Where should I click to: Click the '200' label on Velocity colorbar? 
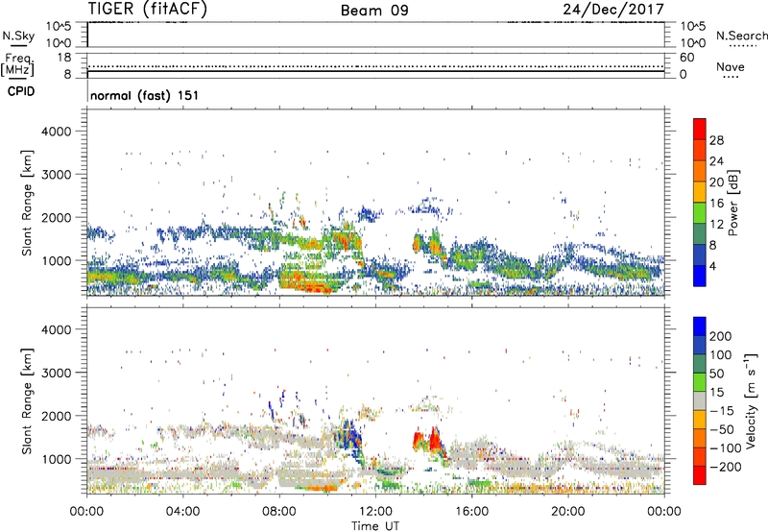click(721, 336)
